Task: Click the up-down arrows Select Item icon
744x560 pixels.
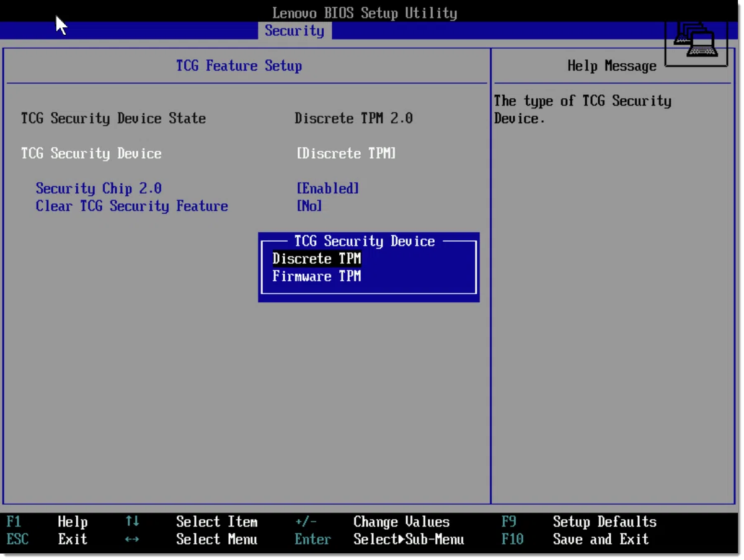Action: point(132,522)
